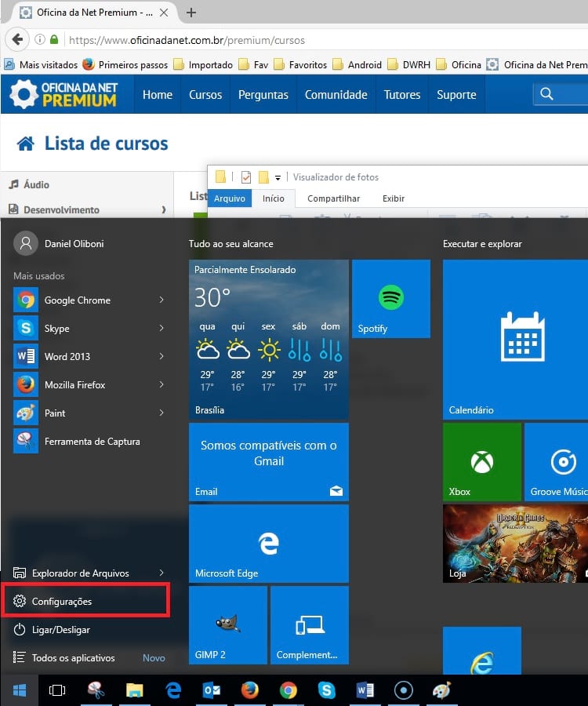
Task: Click the Oficina da Net Premium logo
Action: coord(64,94)
